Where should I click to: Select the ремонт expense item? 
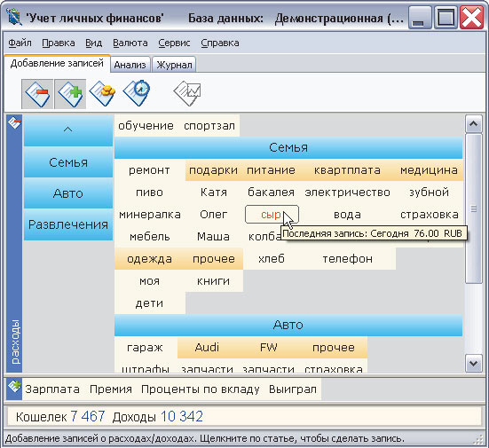coord(149,170)
